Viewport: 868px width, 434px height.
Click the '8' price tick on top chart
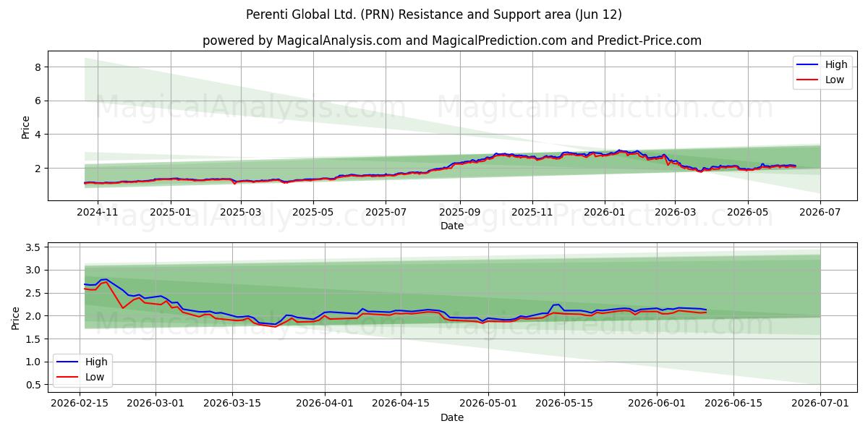(x=38, y=67)
